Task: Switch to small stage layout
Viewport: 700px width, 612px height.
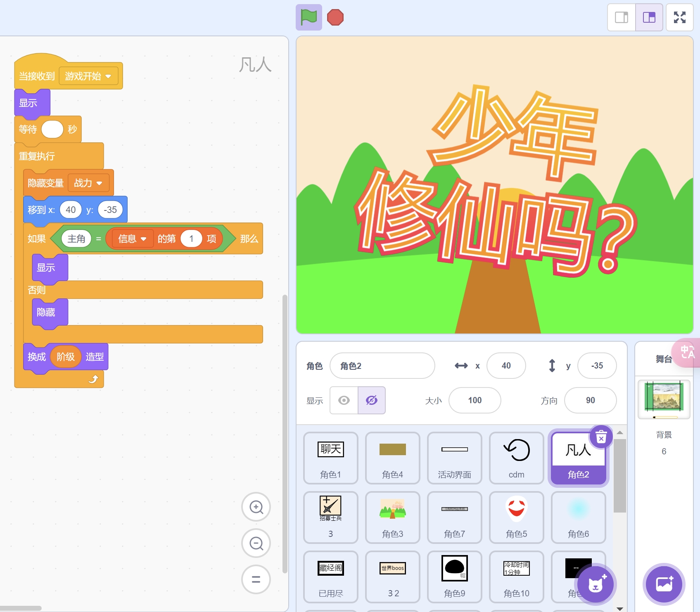Action: (621, 17)
